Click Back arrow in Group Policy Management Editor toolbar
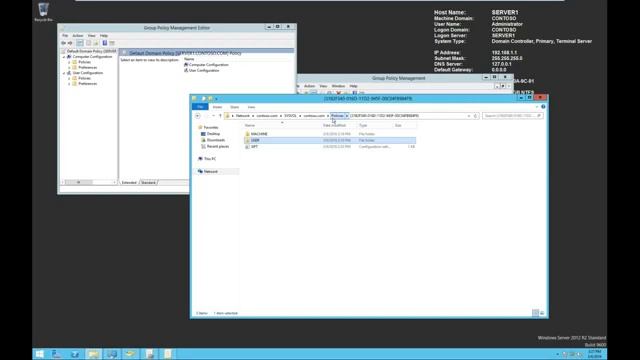The width and height of the screenshot is (640, 360). 64,43
